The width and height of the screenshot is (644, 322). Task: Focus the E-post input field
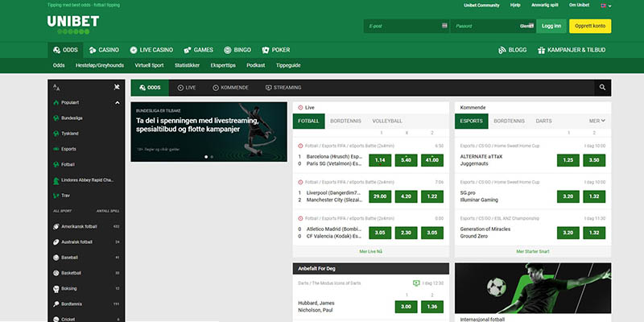coord(407,26)
